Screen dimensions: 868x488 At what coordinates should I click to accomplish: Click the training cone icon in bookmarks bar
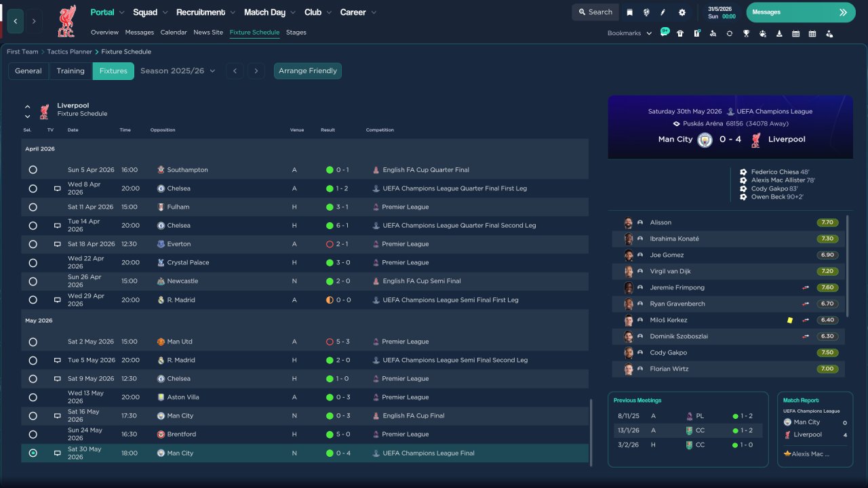pos(779,33)
